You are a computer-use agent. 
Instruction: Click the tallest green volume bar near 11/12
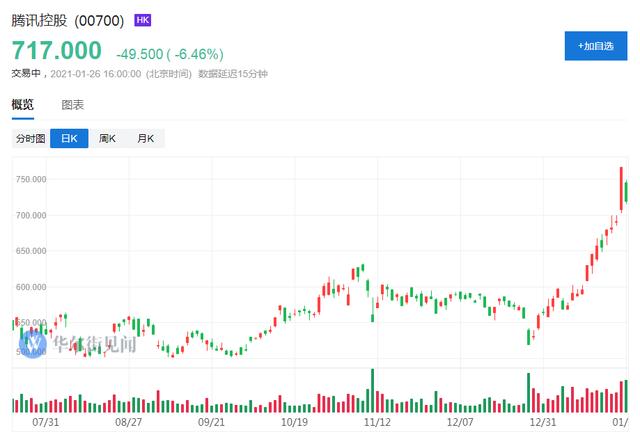[x=372, y=390]
